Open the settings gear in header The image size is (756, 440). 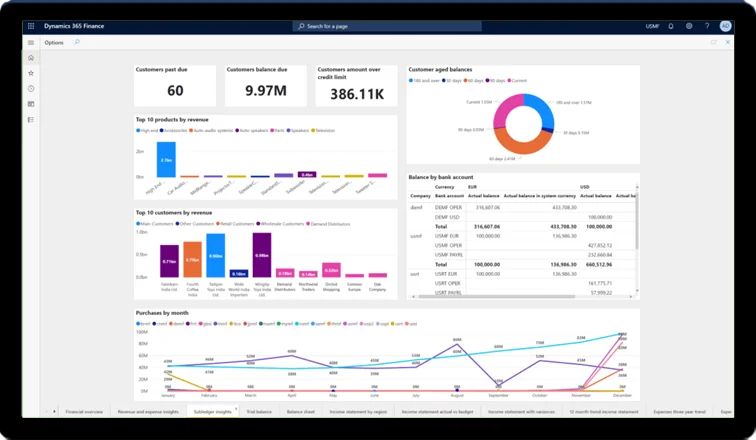coord(688,26)
